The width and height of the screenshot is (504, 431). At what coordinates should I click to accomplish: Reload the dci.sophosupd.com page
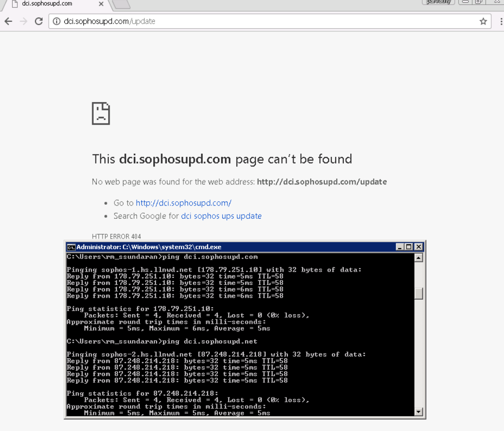coord(39,21)
